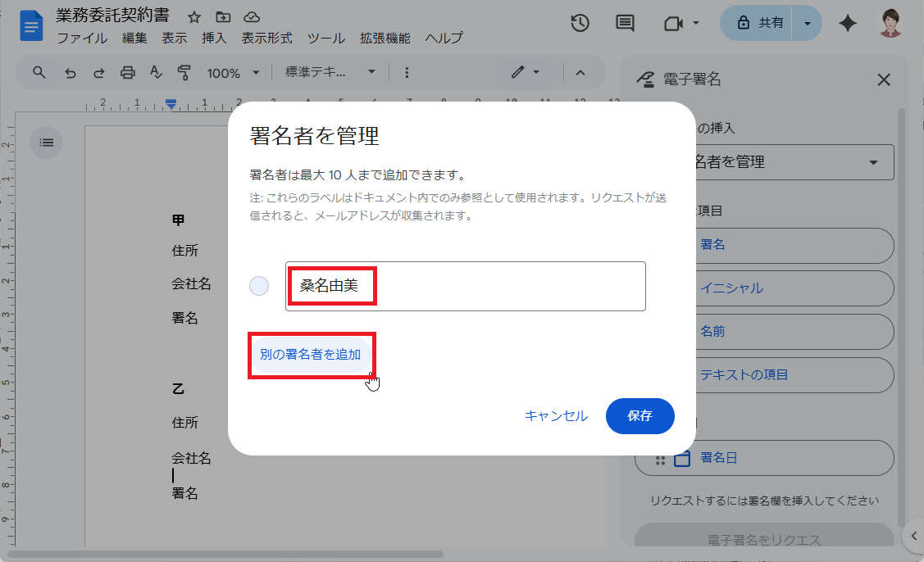The image size is (924, 562).
Task: Select the paint format tool
Action: pos(184,73)
